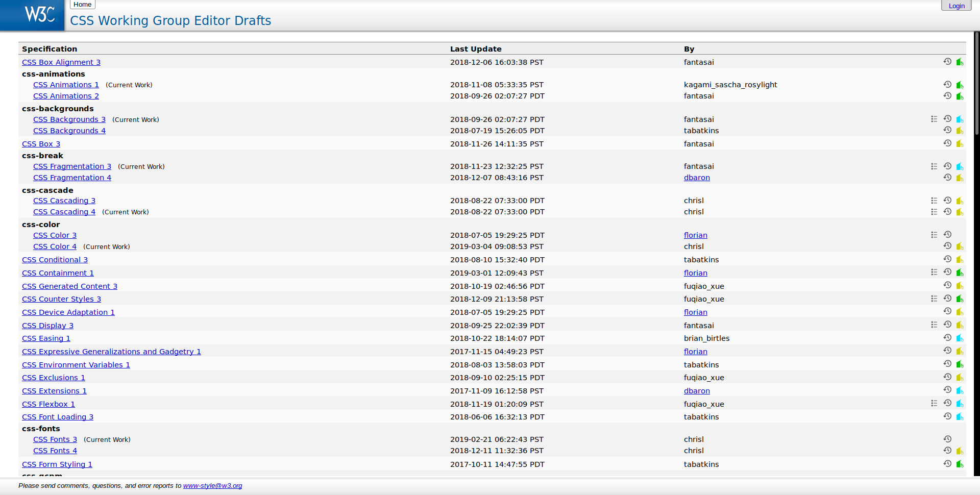Click cyan status icon for CSS Backgrounds 3
980x495 pixels.
960,119
